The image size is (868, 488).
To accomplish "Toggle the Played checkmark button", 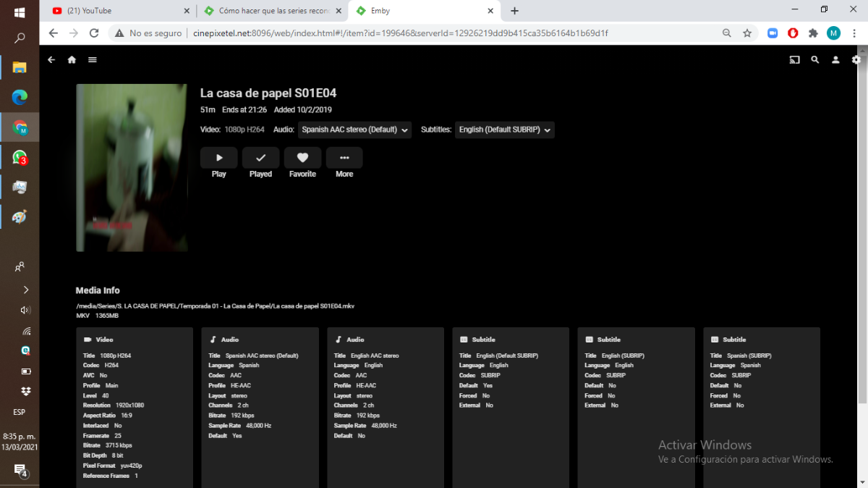I will pyautogui.click(x=261, y=158).
